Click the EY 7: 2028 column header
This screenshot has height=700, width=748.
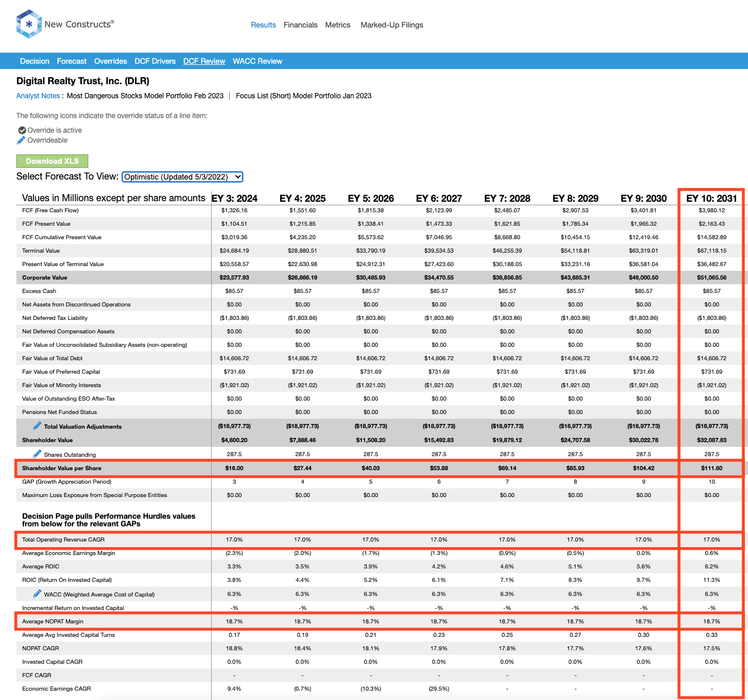coord(507,198)
